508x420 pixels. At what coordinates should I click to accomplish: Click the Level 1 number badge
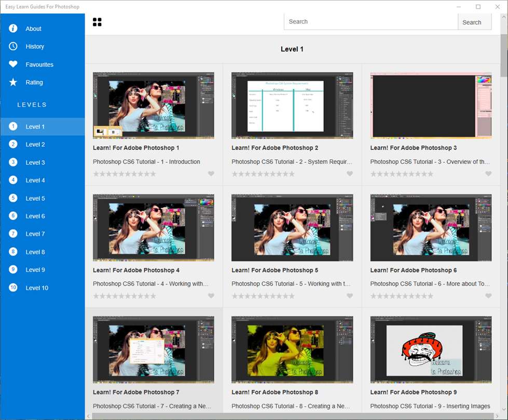(x=13, y=127)
